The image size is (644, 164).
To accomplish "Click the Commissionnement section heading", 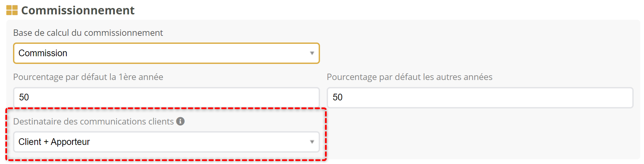I will [x=78, y=10].
